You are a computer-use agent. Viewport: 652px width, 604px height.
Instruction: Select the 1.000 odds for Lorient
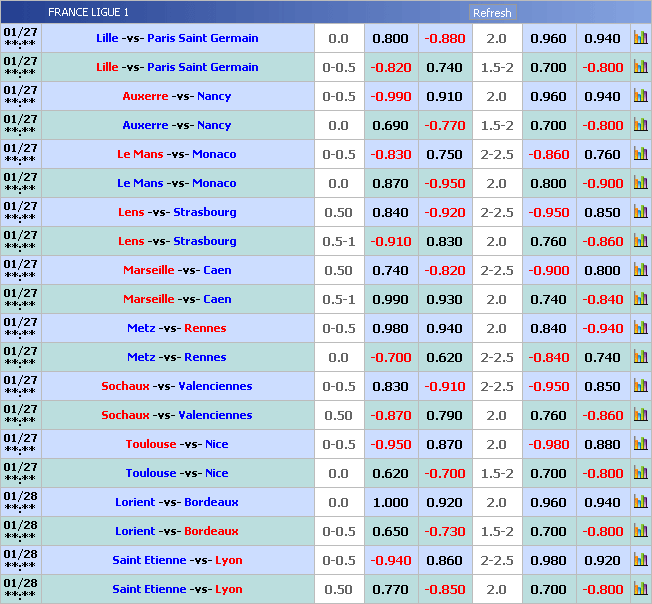390,503
